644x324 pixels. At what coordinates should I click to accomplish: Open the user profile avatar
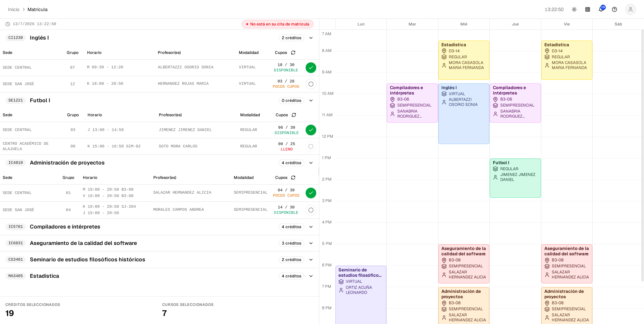point(631,10)
